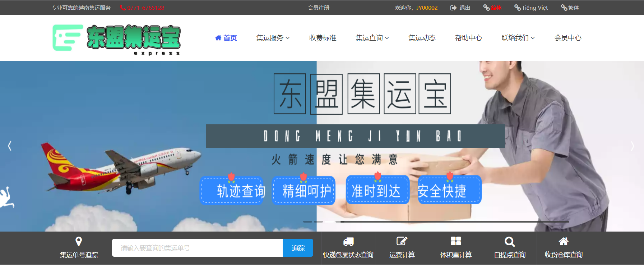Image resolution: width=644 pixels, height=265 pixels.
Task: Show next banner slide with right arrow
Action: [633, 146]
